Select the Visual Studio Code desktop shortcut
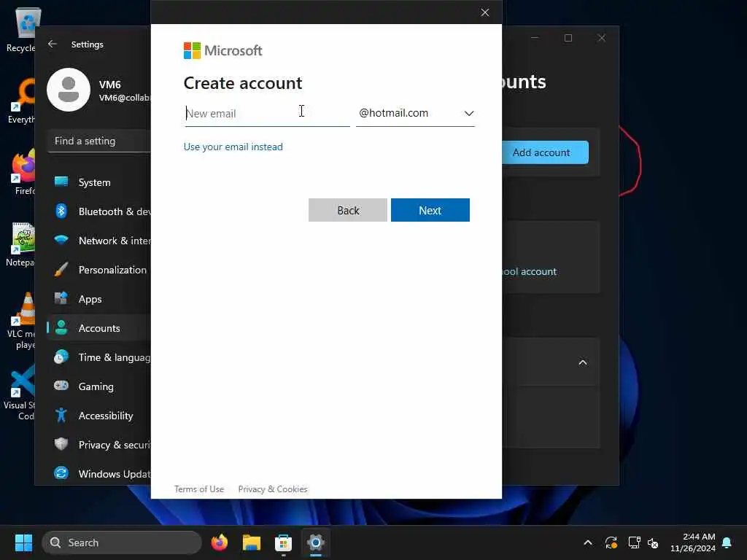The height and width of the screenshot is (560, 747). click(x=19, y=392)
